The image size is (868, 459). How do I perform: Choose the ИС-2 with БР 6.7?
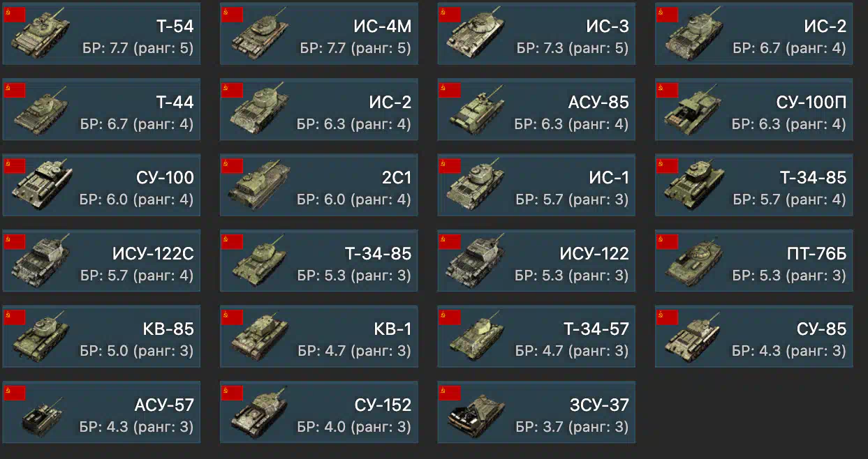pos(753,34)
